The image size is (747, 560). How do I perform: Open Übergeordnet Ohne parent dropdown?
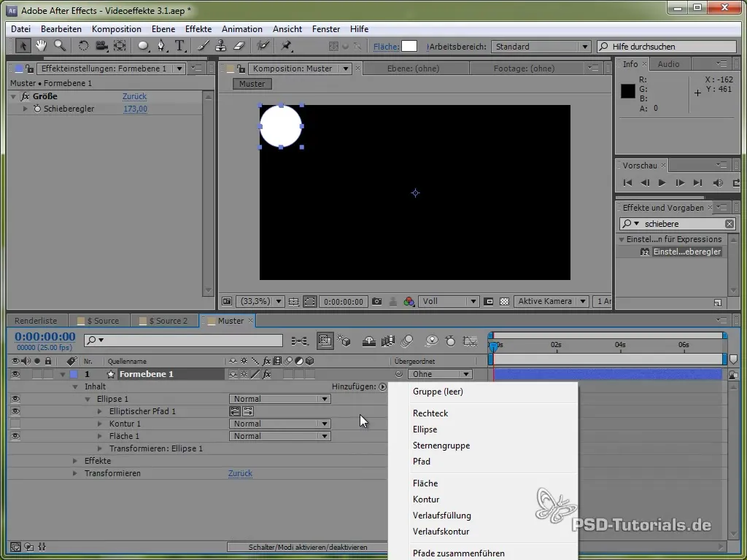click(x=440, y=374)
